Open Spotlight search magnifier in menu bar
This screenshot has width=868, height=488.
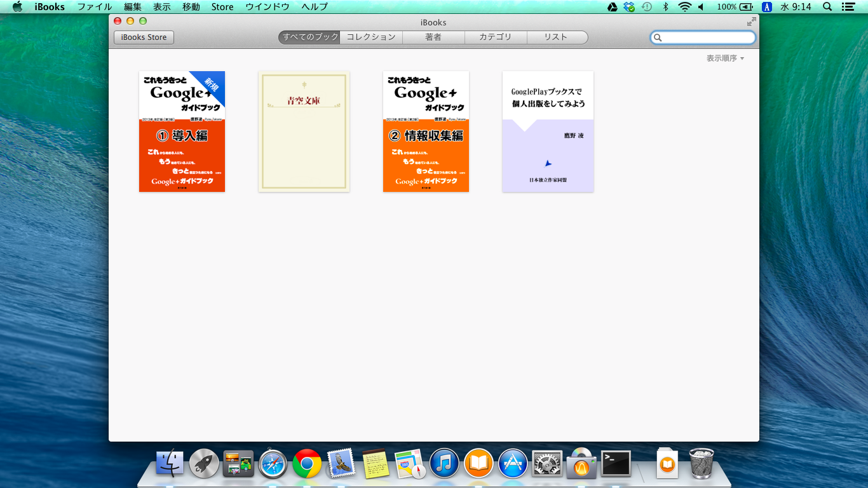pos(827,7)
